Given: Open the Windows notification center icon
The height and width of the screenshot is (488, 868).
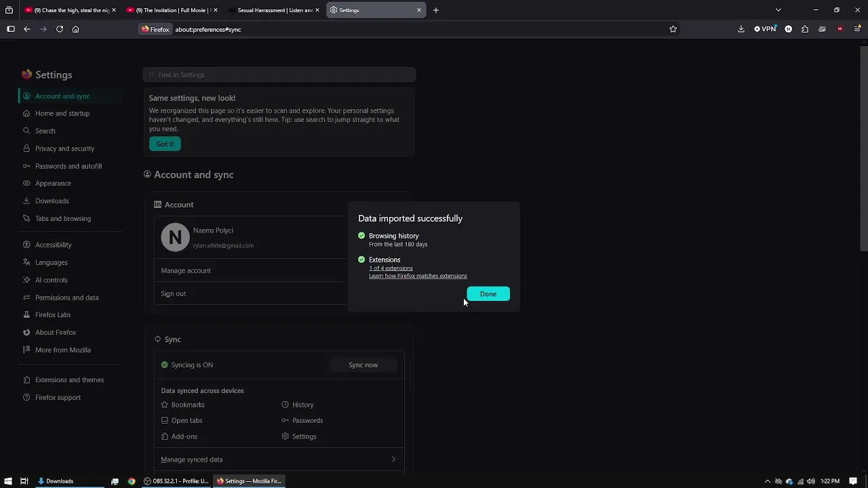Looking at the screenshot, I should pyautogui.click(x=853, y=481).
